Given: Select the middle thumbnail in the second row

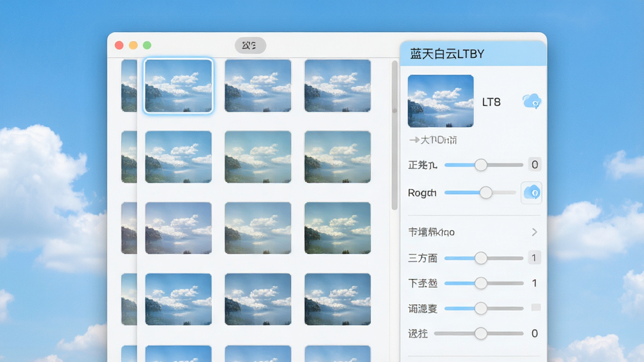Looking at the screenshot, I should pyautogui.click(x=258, y=156).
